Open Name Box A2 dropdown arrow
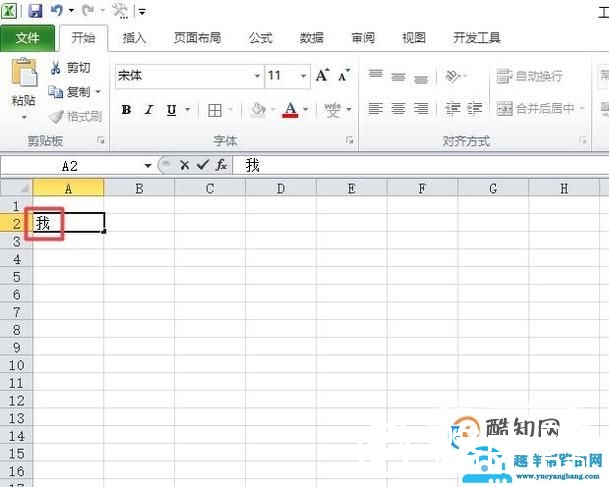The height and width of the screenshot is (487, 609). (x=148, y=166)
